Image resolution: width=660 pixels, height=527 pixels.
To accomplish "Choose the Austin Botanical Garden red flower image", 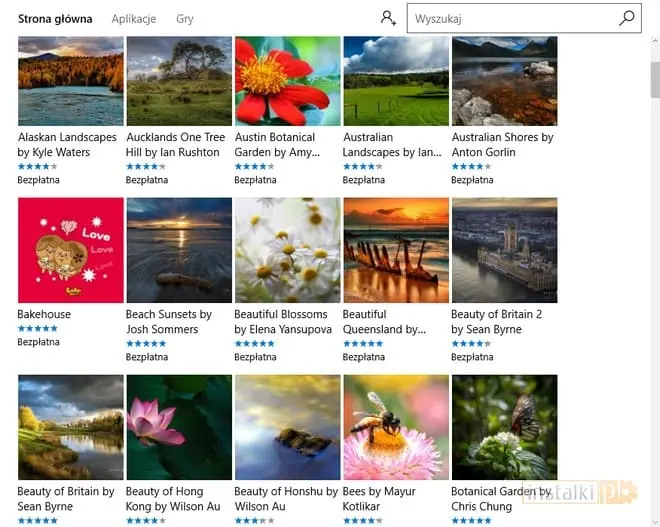I will 287,81.
